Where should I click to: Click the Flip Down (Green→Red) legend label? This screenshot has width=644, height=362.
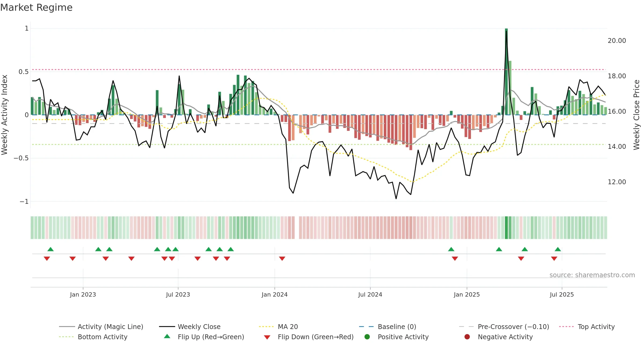[316, 337]
